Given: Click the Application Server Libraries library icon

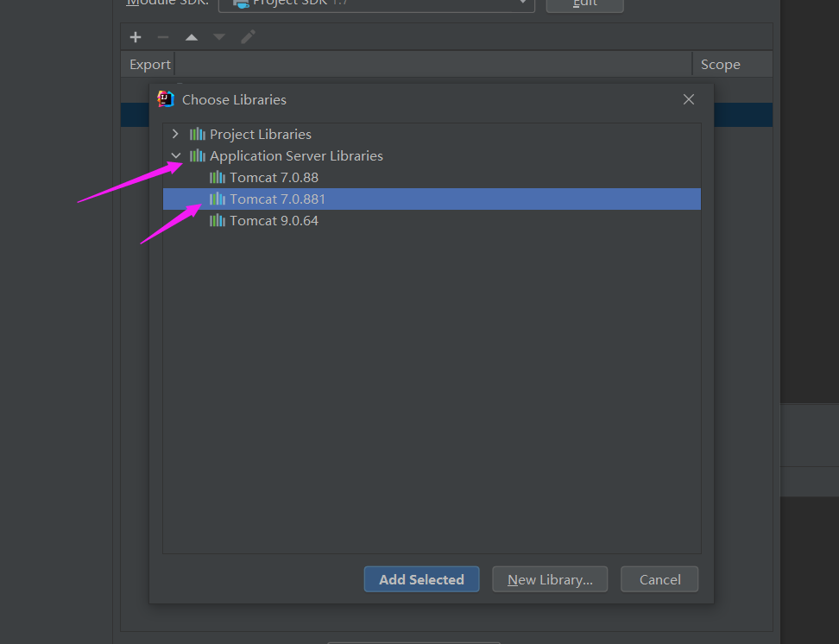Looking at the screenshot, I should click(198, 155).
